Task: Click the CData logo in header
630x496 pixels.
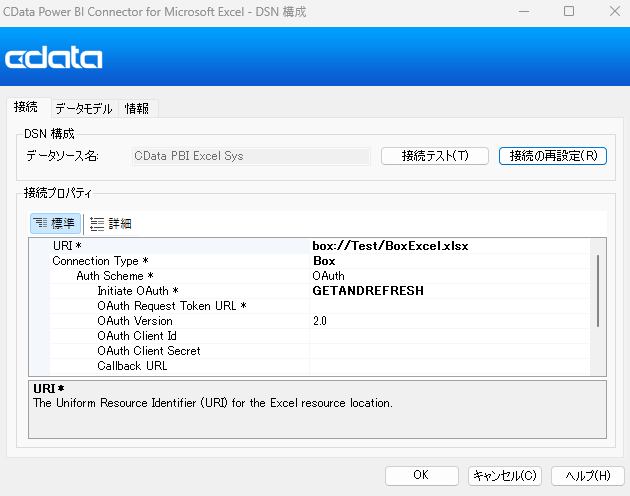Action: point(54,59)
